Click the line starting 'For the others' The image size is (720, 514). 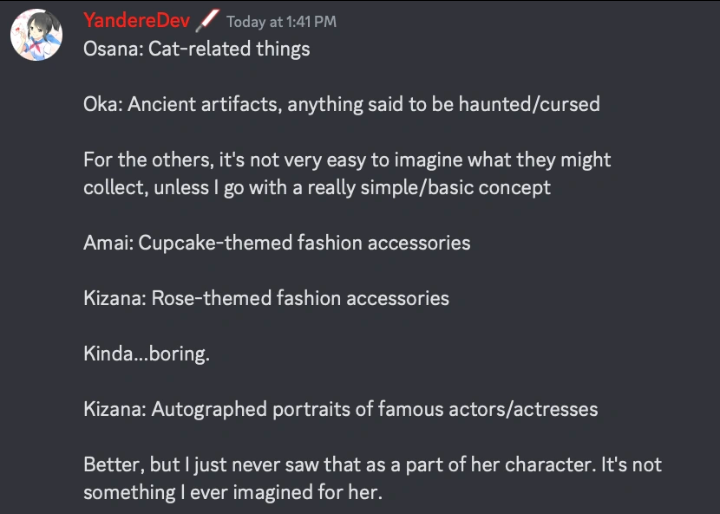[x=347, y=160]
